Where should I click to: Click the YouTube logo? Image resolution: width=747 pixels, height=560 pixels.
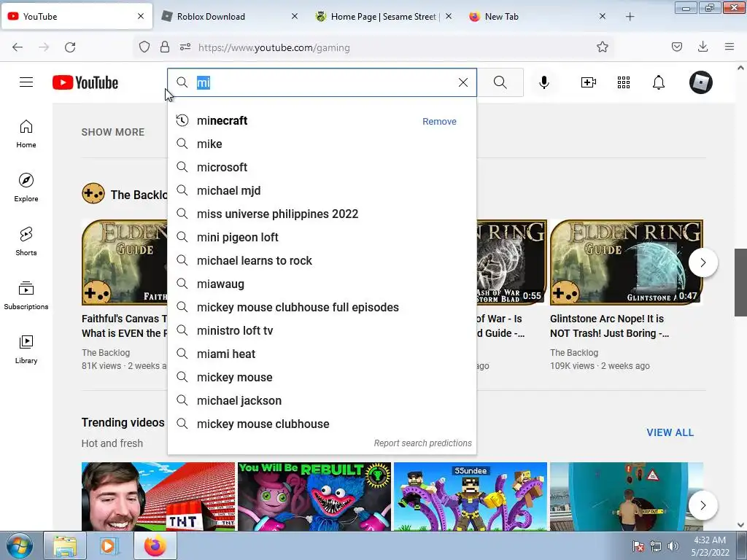[x=85, y=82]
